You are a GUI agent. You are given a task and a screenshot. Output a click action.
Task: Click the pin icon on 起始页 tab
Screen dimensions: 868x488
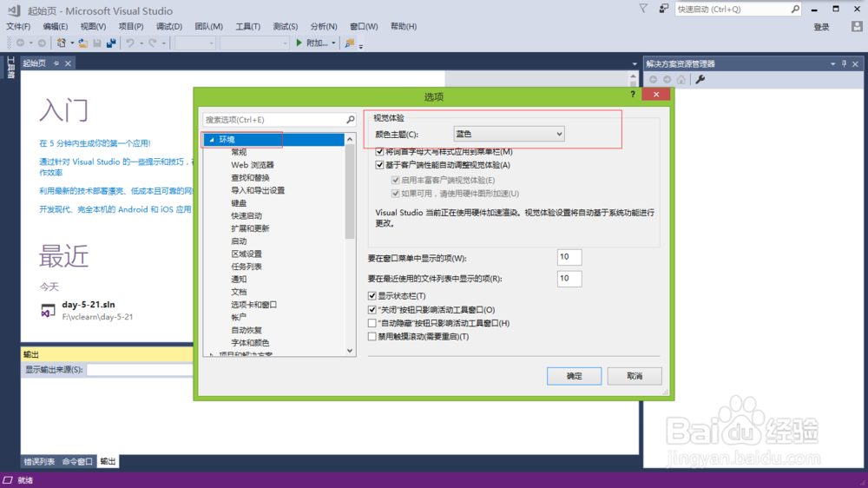(56, 63)
